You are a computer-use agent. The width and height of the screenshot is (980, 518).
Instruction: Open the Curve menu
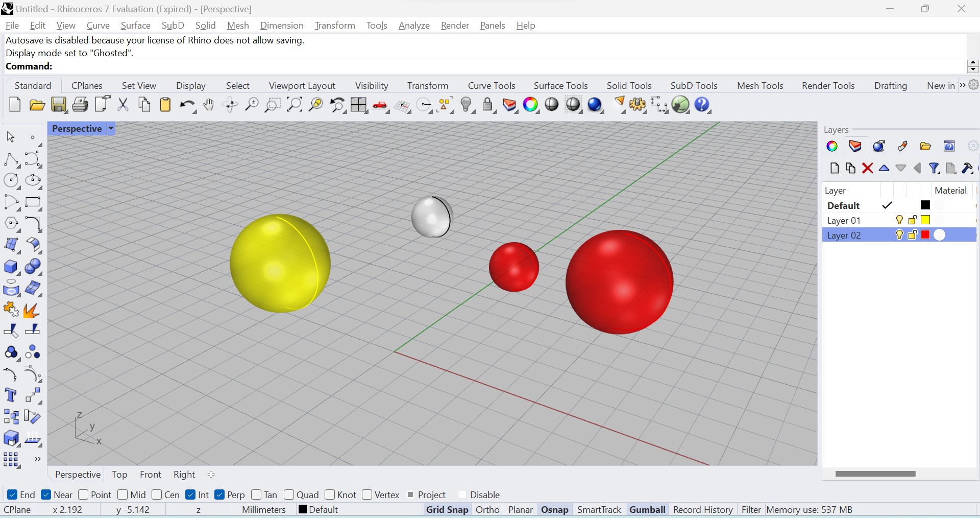[98, 26]
